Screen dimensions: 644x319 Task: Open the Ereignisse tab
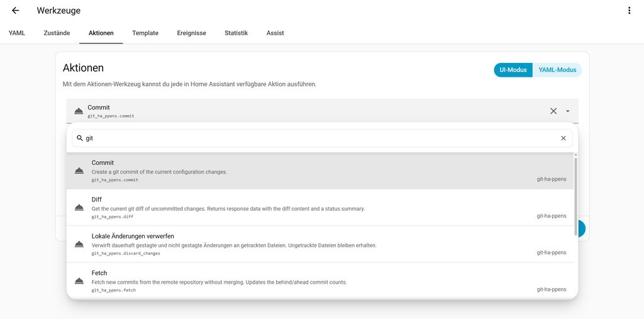pos(191,33)
